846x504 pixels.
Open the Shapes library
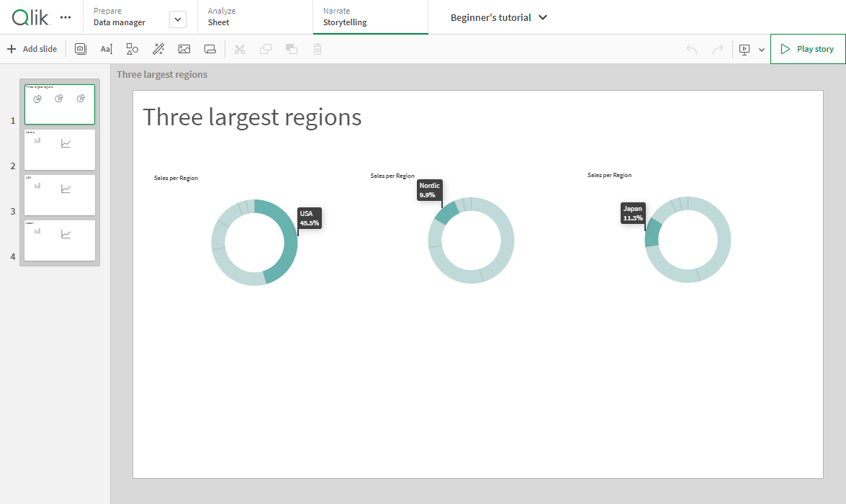click(132, 49)
